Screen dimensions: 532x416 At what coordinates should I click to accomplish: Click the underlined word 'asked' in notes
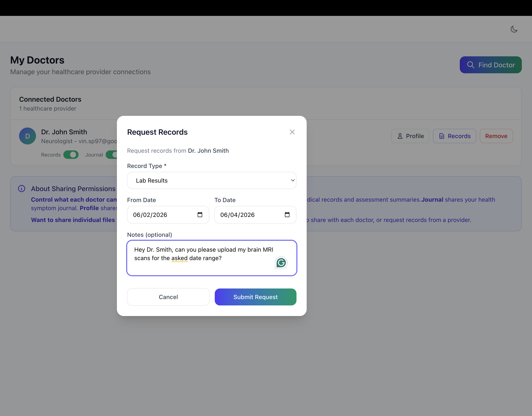180,258
